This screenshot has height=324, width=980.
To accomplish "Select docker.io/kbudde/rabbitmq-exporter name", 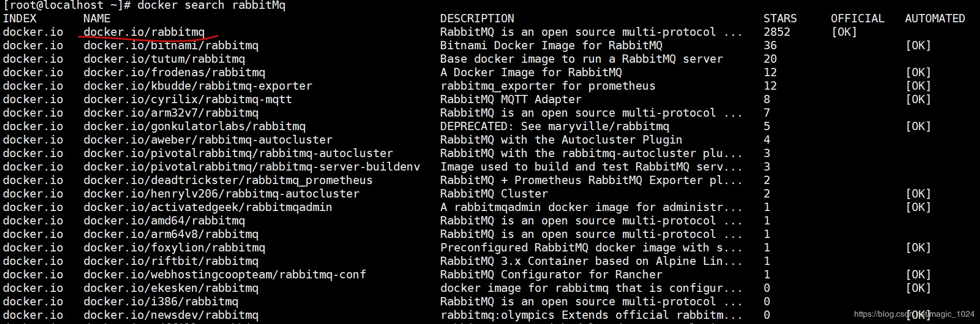I will pyautogui.click(x=198, y=86).
